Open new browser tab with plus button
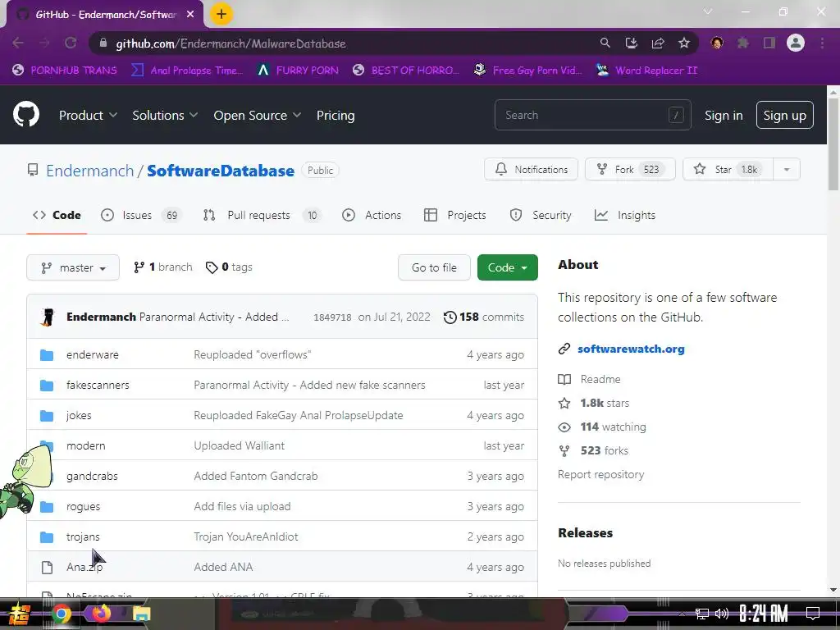The width and height of the screenshot is (840, 630). [221, 14]
